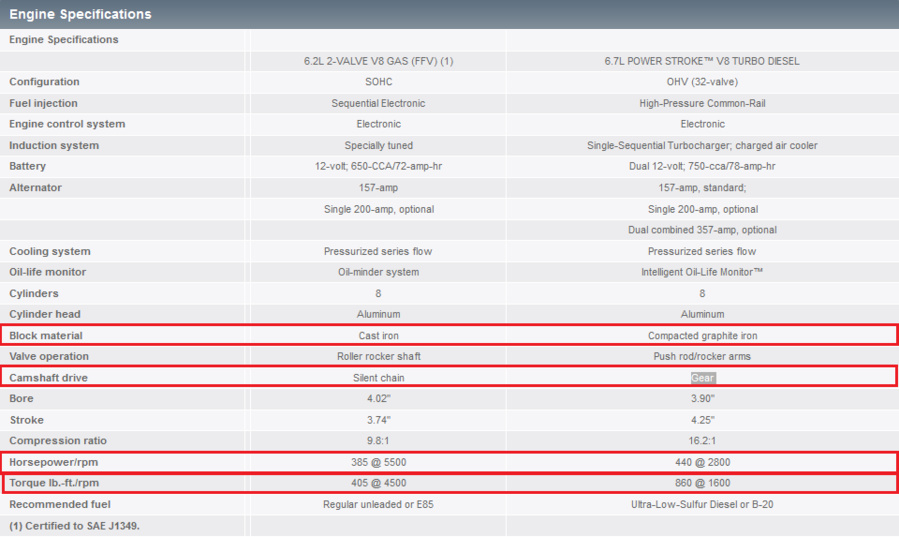
Task: Click the 'Camshaft drive' row label
Action: tap(48, 378)
